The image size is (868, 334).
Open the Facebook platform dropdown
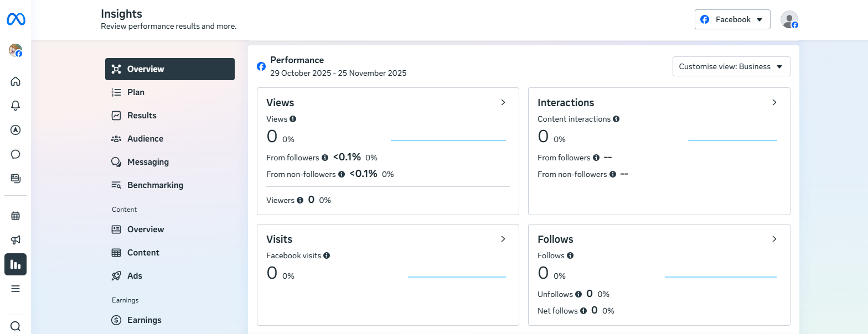click(x=732, y=19)
